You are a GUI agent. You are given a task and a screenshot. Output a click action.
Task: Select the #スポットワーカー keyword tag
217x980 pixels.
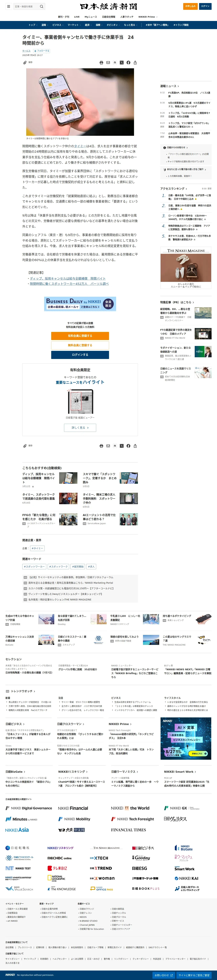(x=34, y=566)
